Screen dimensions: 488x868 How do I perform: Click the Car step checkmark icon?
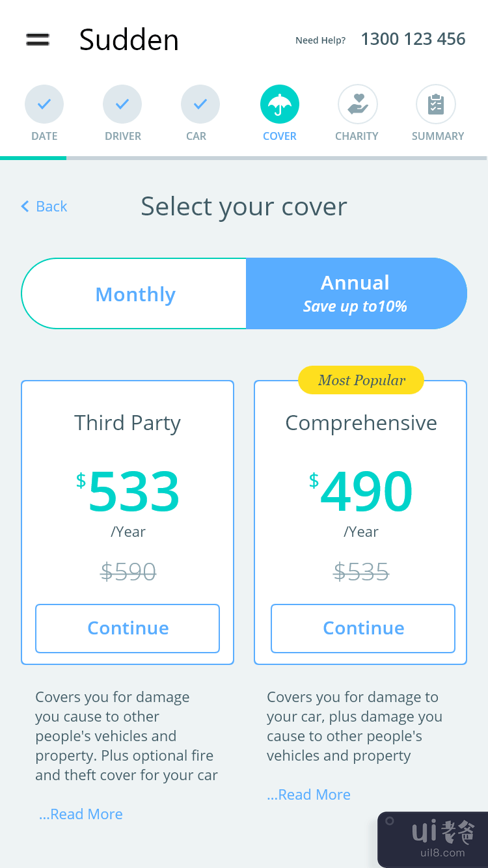coord(200,104)
